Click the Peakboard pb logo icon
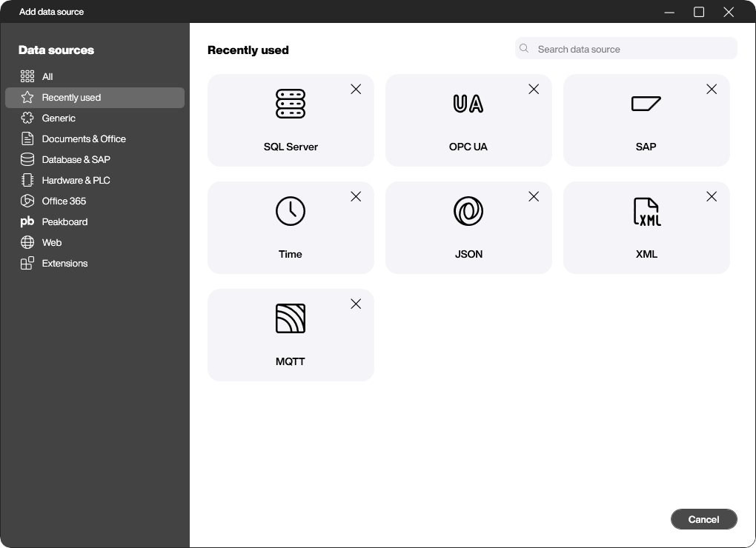756x548 pixels. click(x=27, y=221)
